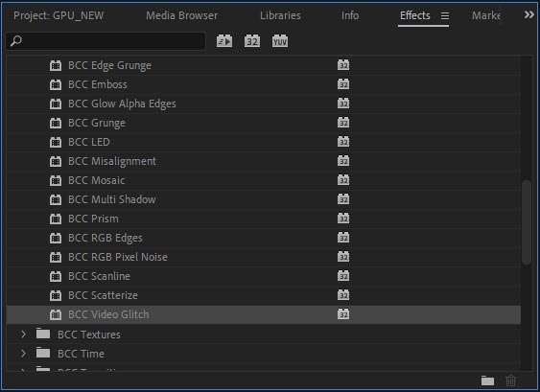Click 32-bit badge on BCC Prism row
The height and width of the screenshot is (392, 540).
(x=343, y=219)
